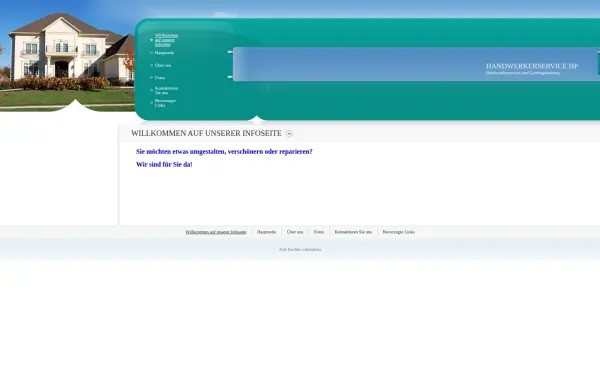Click the tagline under 'HANDWERKERSERVICE HP'
Viewport: 600px width, 375px height.
[523, 73]
